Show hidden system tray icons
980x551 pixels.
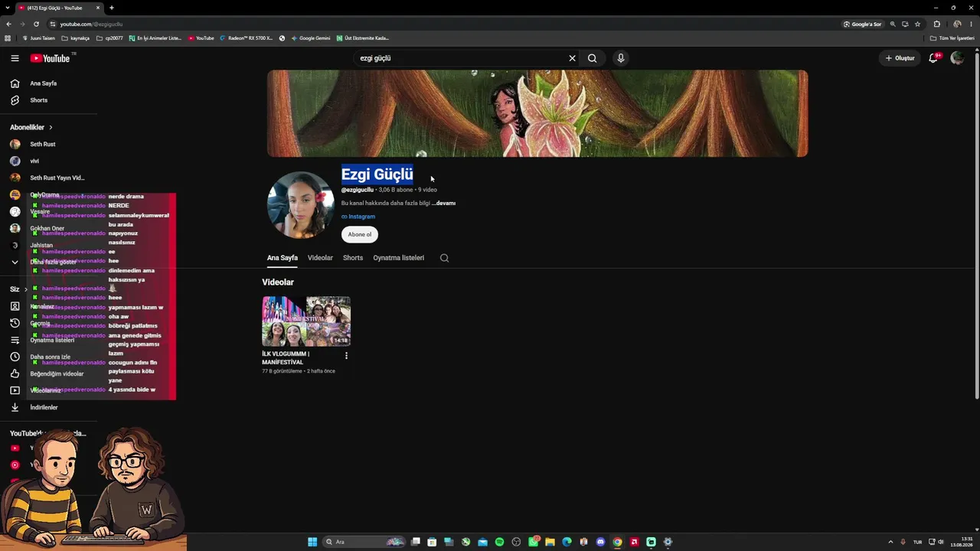[x=890, y=542]
